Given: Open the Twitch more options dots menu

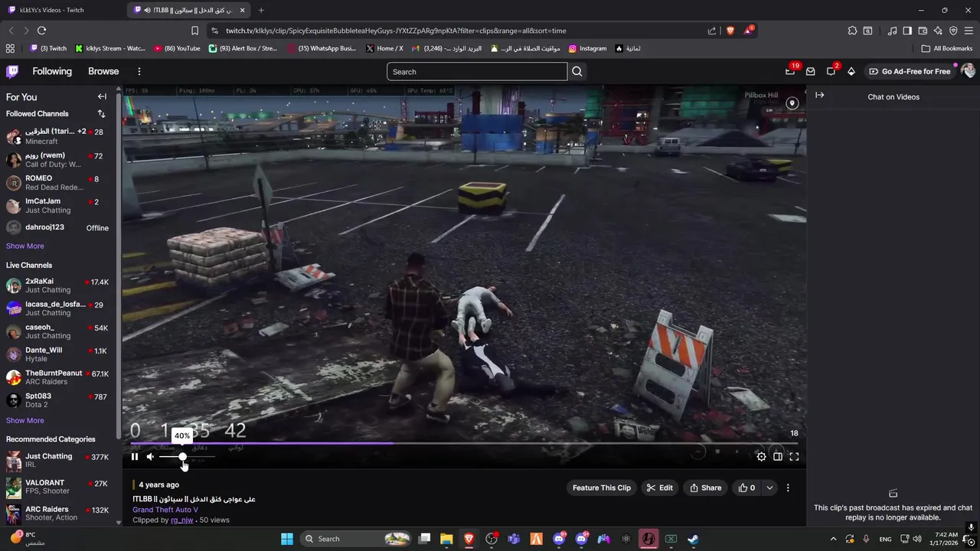Looking at the screenshot, I should pyautogui.click(x=139, y=71).
